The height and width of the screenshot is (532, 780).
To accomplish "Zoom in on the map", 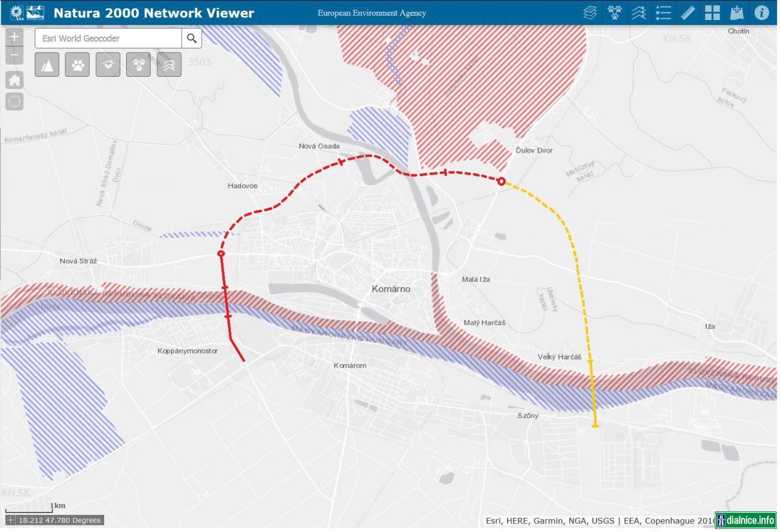I will (15, 37).
